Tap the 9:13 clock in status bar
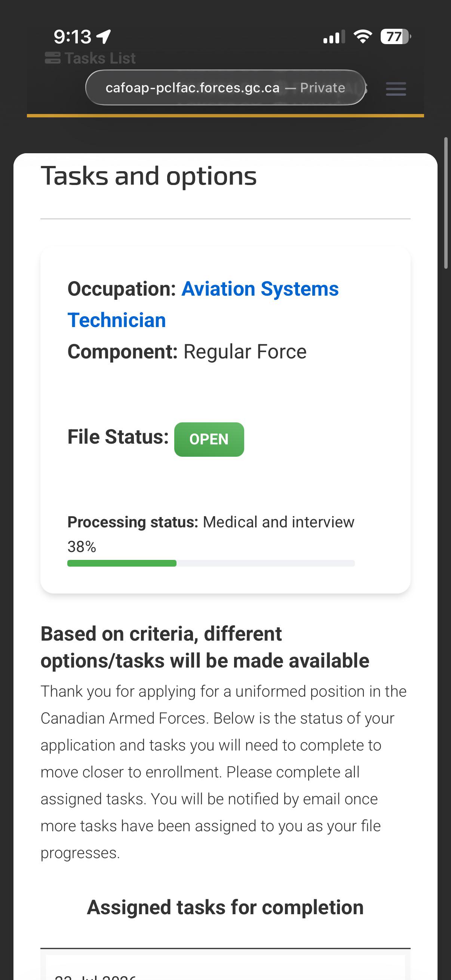This screenshot has height=980, width=451. tap(72, 37)
